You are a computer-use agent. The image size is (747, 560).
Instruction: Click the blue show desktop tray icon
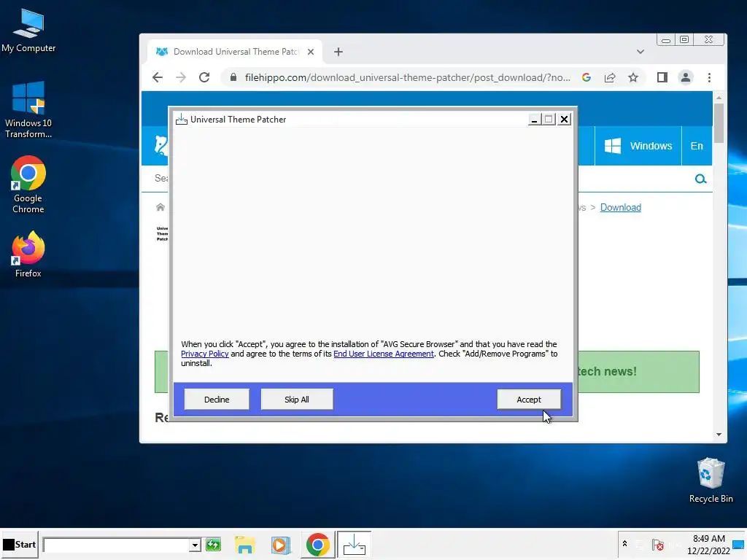(738, 545)
